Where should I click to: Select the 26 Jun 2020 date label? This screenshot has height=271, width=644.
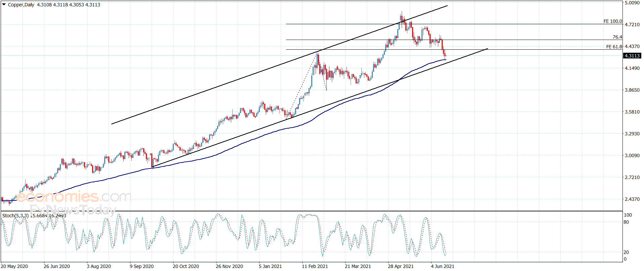[57, 266]
